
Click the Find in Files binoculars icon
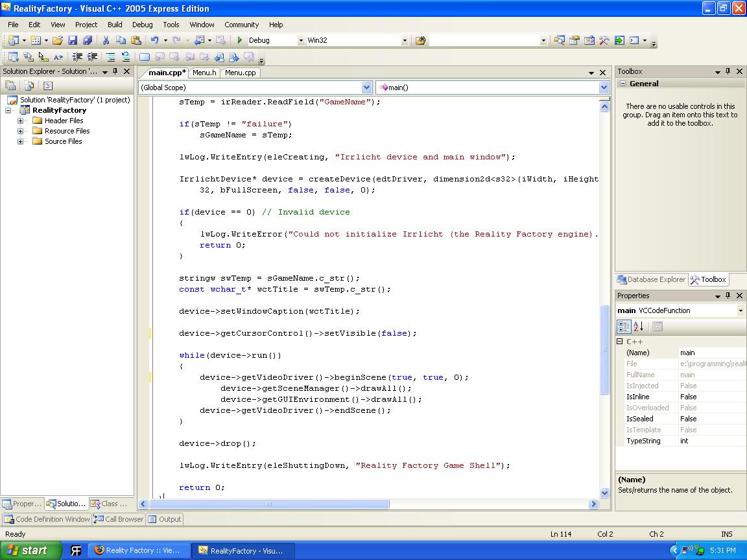[x=420, y=40]
